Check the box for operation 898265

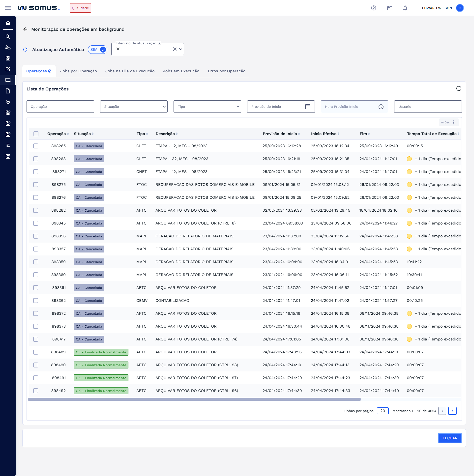[x=36, y=146]
